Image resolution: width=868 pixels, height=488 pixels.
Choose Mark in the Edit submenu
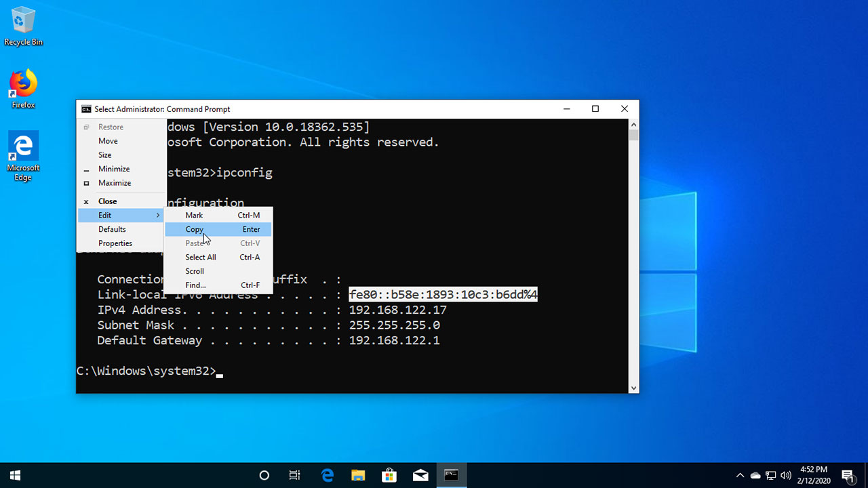tap(218, 216)
